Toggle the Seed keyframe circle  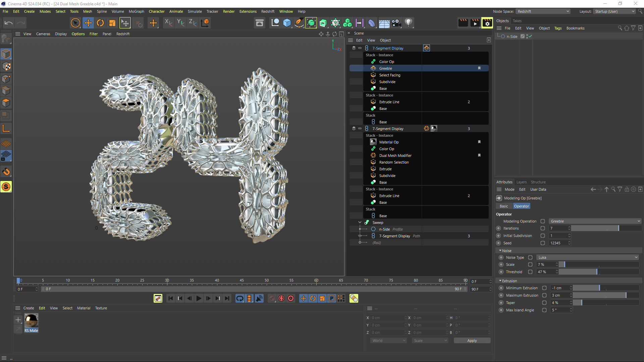point(498,243)
